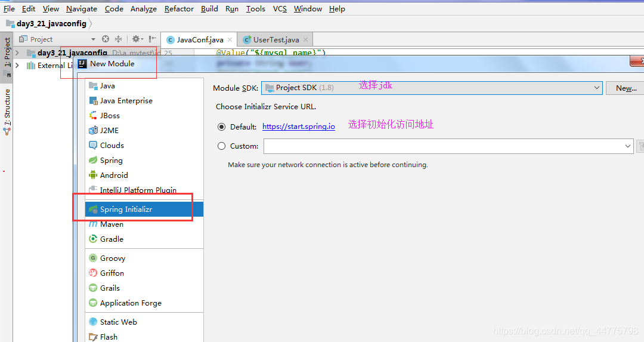Open the https://start.spring.io link
This screenshot has height=342, width=644.
[x=299, y=127]
